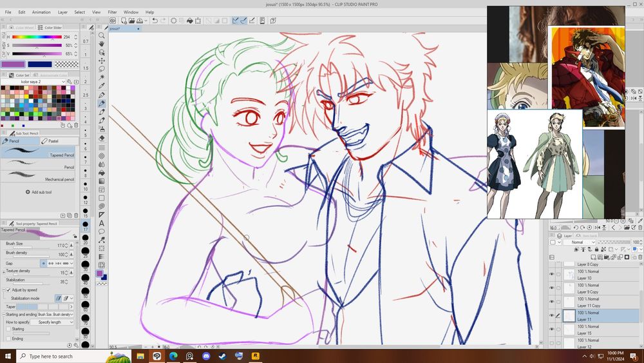The width and height of the screenshot is (644, 363).
Task: Select the Hand move-canvas tool
Action: point(102,44)
